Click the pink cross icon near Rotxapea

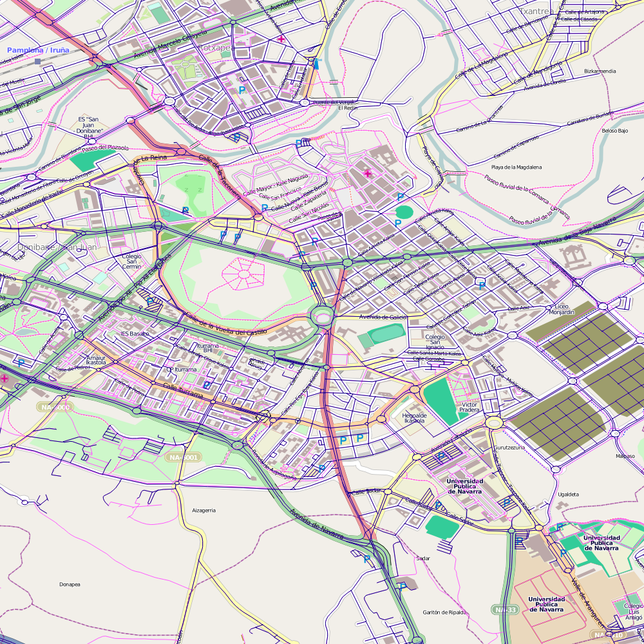pyautogui.click(x=281, y=39)
